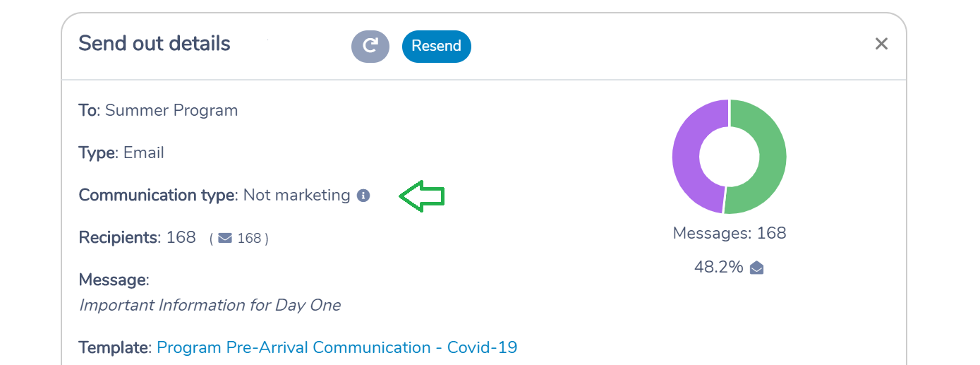Click the Resend button
Viewport: 980px width, 365px height.
[x=436, y=46]
